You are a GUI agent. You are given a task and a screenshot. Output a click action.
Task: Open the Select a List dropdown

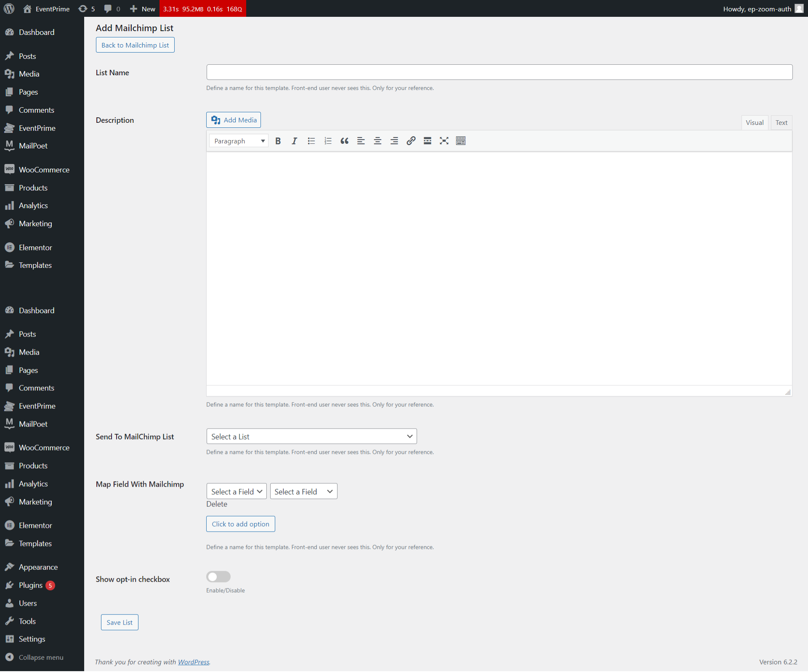311,437
